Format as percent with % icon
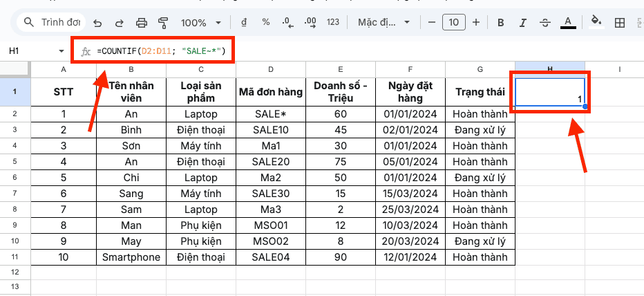This screenshot has width=644, height=296. [265, 22]
